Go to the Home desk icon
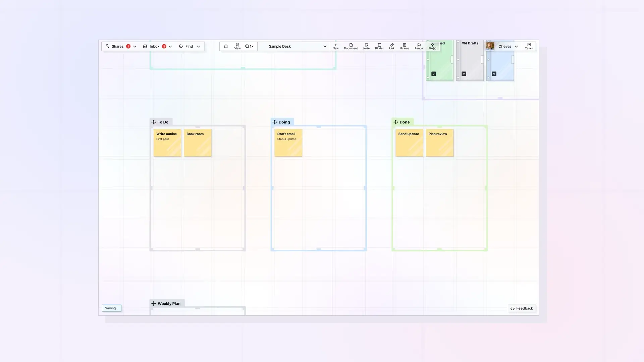 point(226,46)
